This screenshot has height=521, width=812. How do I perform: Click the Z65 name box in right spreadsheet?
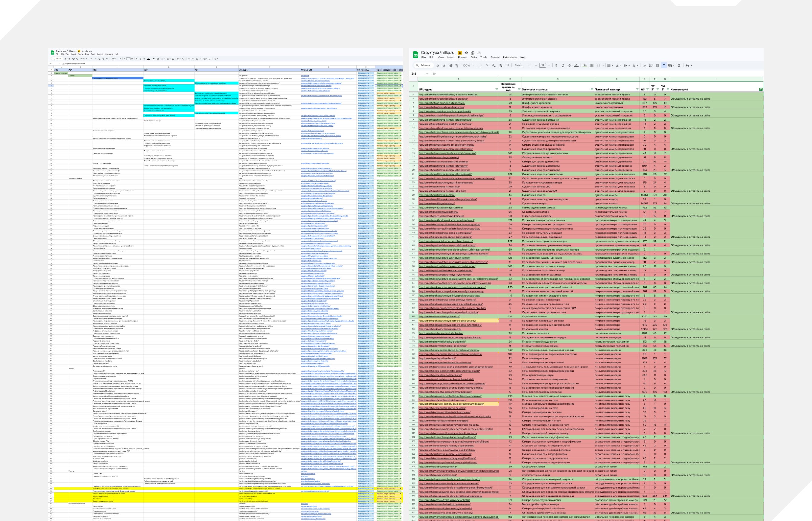(x=415, y=73)
